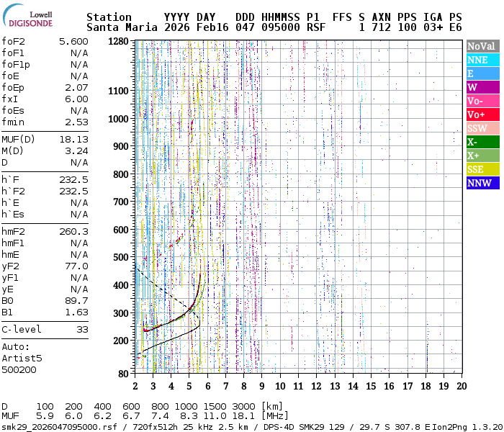Select the Vo- pink legend swatch
Screen dimensions: 504x432
coord(483,101)
